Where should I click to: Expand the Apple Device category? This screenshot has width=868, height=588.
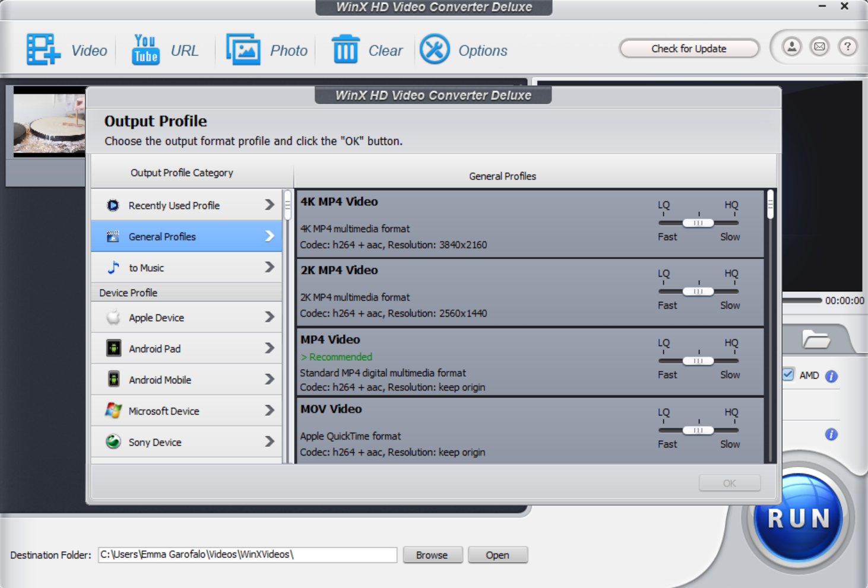click(186, 317)
